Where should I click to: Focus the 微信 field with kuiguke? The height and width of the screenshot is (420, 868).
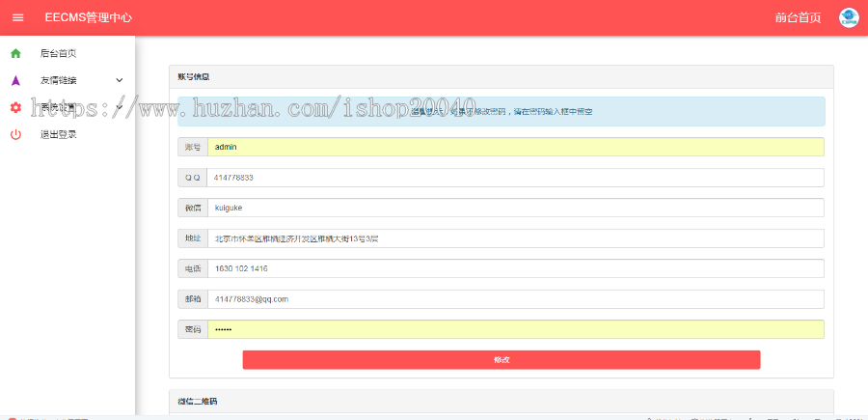(516, 208)
